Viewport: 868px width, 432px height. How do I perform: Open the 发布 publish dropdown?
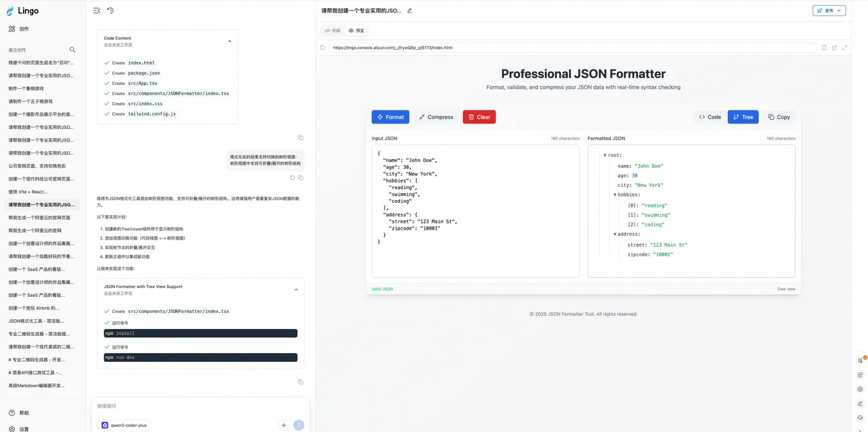coord(829,11)
